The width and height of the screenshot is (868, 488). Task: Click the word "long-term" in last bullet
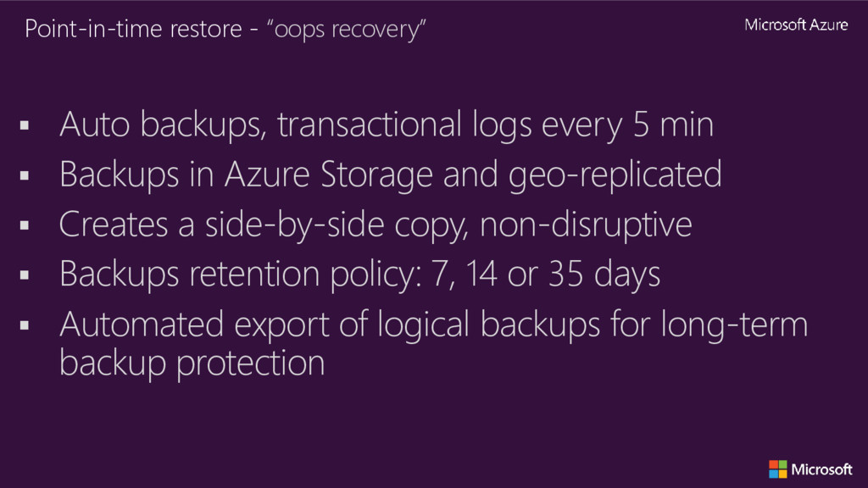735,324
